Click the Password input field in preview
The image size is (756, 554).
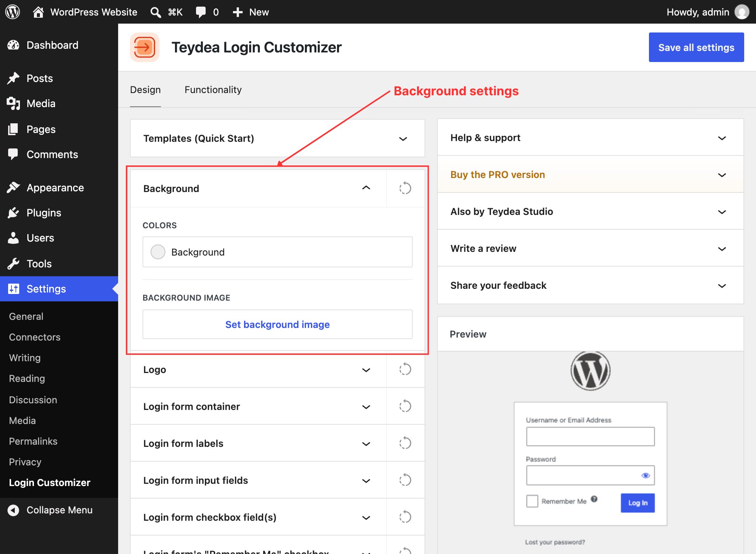click(590, 475)
